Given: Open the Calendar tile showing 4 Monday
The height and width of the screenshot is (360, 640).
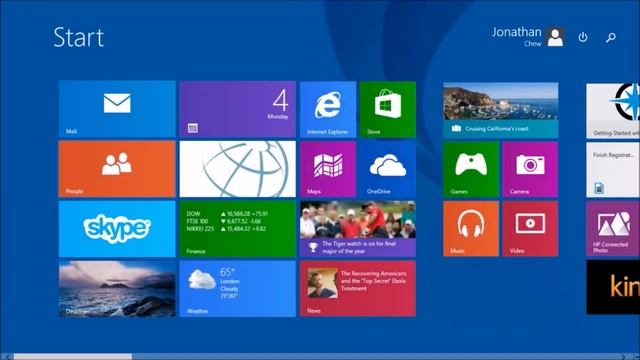Looking at the screenshot, I should point(238,109).
